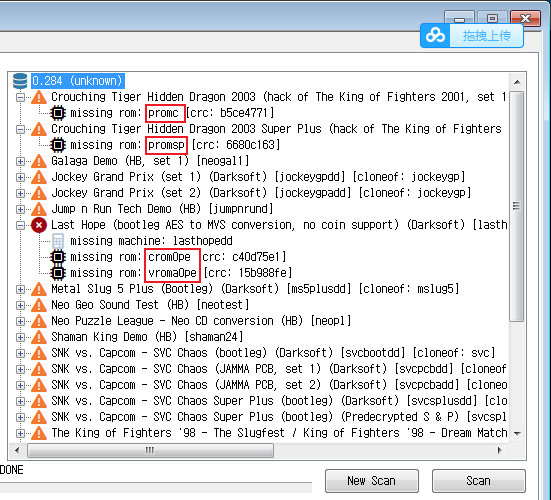Expand King of Fighters '98 node

coord(20,433)
